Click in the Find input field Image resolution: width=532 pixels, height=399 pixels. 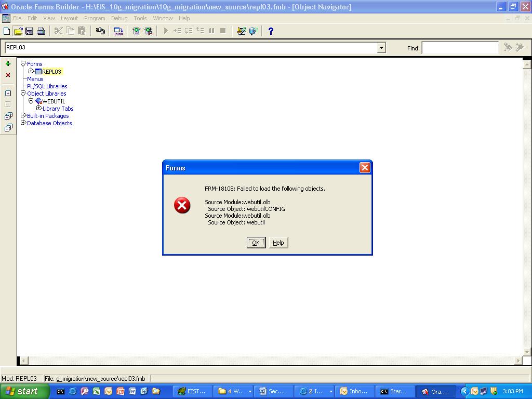point(460,48)
